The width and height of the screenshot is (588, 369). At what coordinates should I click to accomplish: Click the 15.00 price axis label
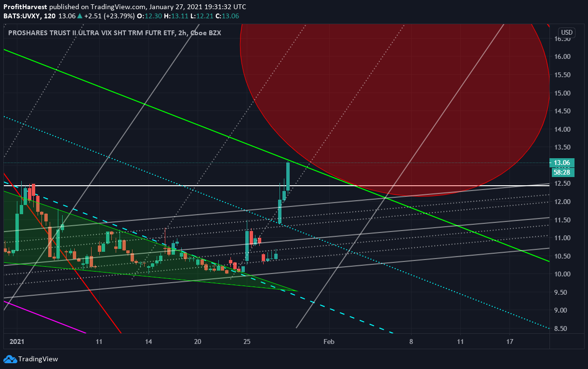coord(562,93)
